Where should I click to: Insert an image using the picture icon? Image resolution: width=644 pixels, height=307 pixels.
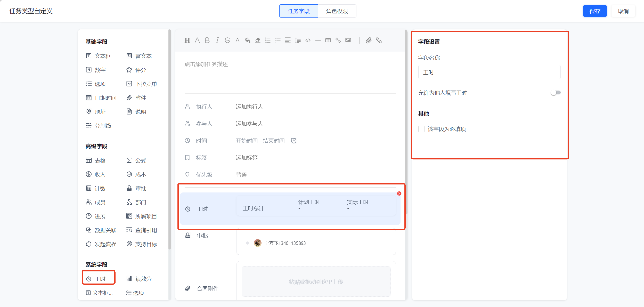[348, 40]
